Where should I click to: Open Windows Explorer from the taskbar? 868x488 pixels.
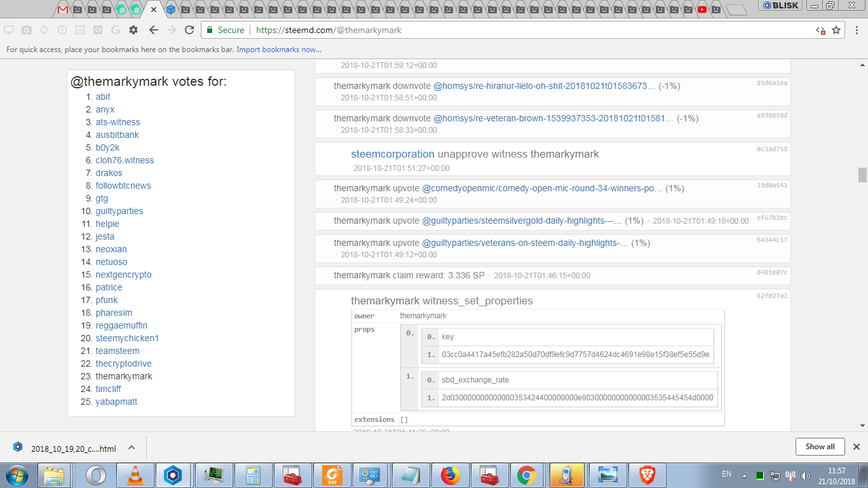pos(55,475)
